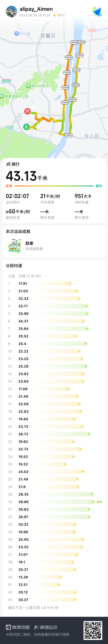108x644 pixels.
Task: Tap the red 终 finish marker
Action: 27,111
